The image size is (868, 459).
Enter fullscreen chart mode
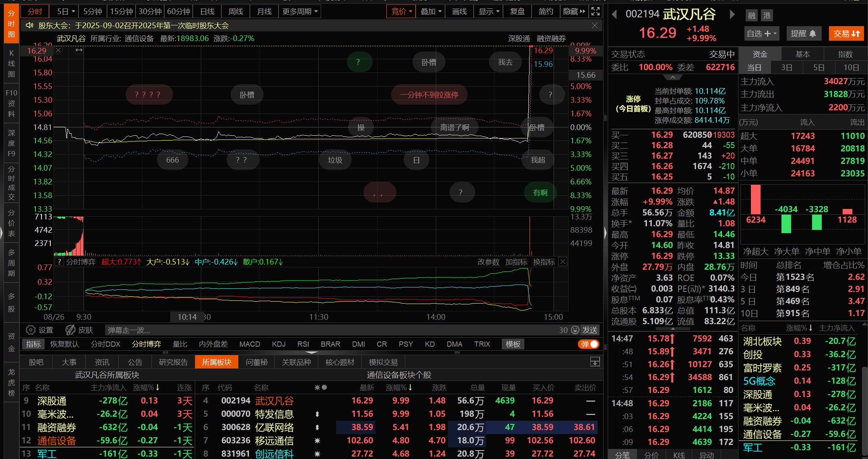point(596,11)
